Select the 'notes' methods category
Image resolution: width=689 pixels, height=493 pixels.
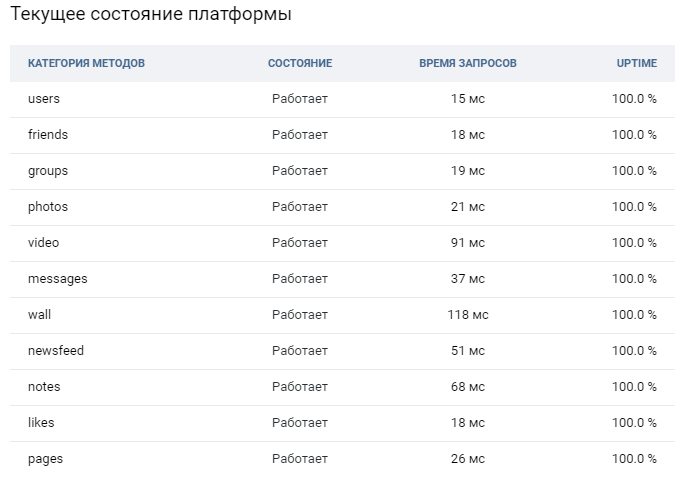(45, 387)
